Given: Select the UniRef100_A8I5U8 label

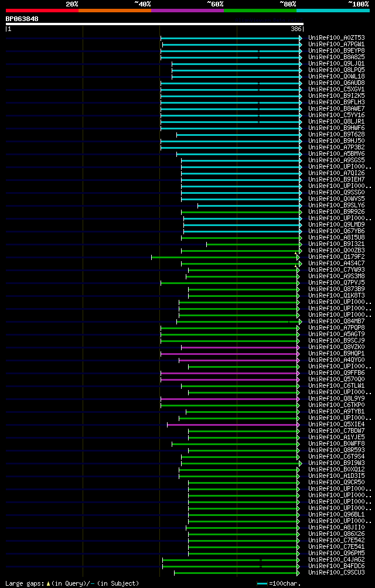Looking at the screenshot, I should [x=336, y=237].
